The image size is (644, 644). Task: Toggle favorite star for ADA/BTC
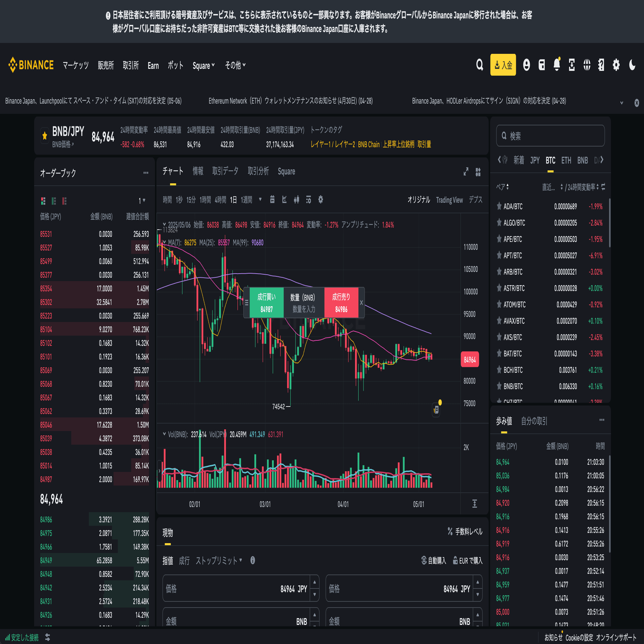(x=499, y=206)
